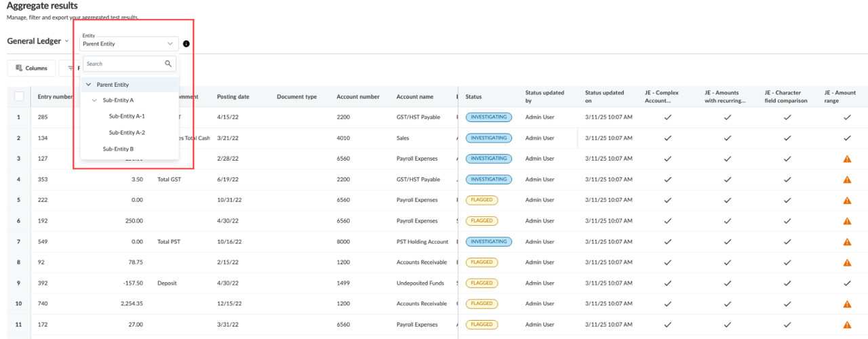868x339 pixels.
Task: Click row 9 JE - Amount range checkmark
Action: pyautogui.click(x=846, y=283)
